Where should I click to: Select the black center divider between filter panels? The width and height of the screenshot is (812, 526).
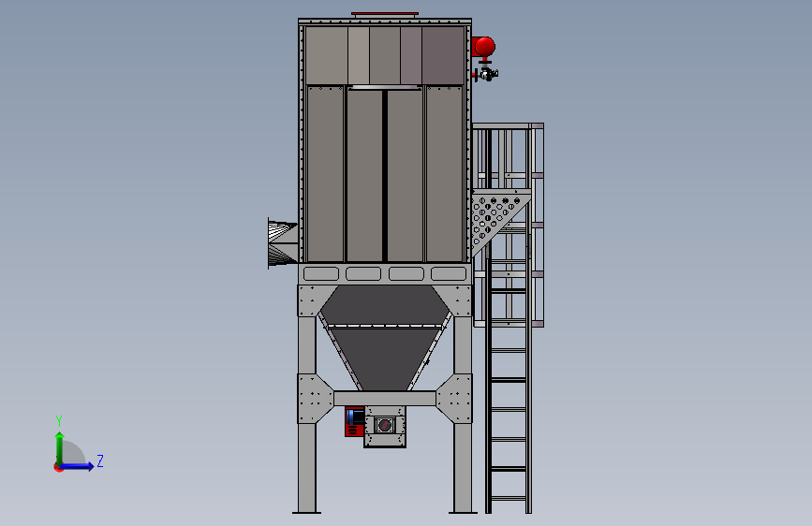385,176
